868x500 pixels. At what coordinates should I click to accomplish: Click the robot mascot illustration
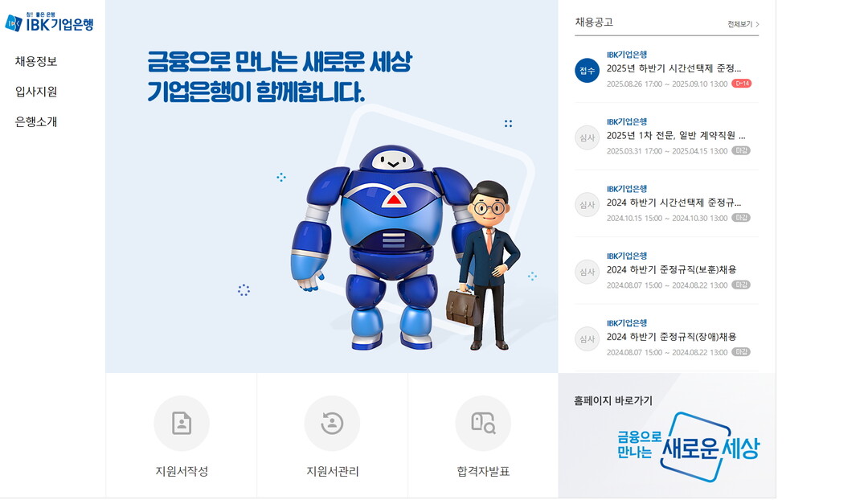(382, 248)
